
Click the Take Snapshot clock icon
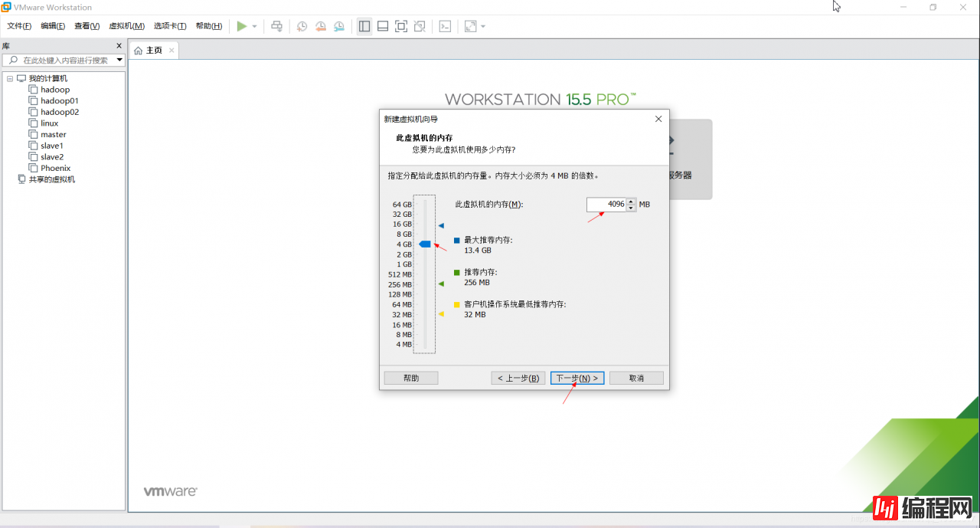point(302,26)
